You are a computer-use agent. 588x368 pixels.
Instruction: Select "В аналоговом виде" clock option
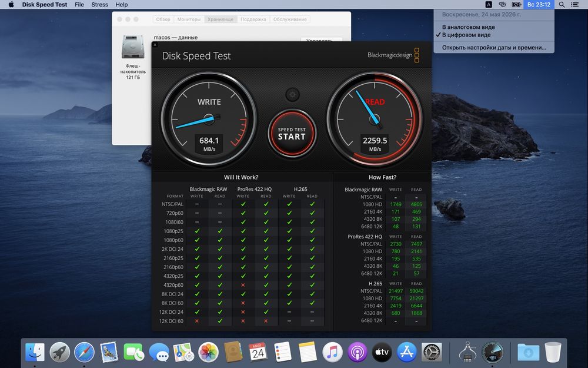click(494, 27)
